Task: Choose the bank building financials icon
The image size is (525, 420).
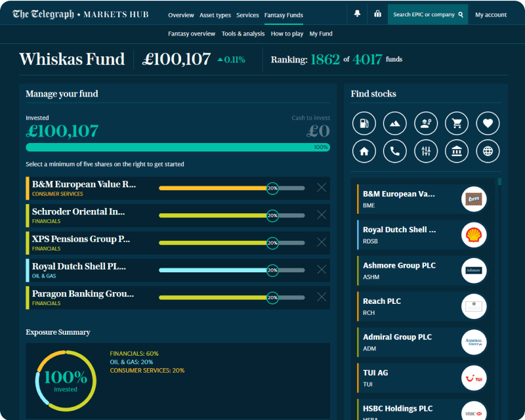Action: tap(457, 152)
